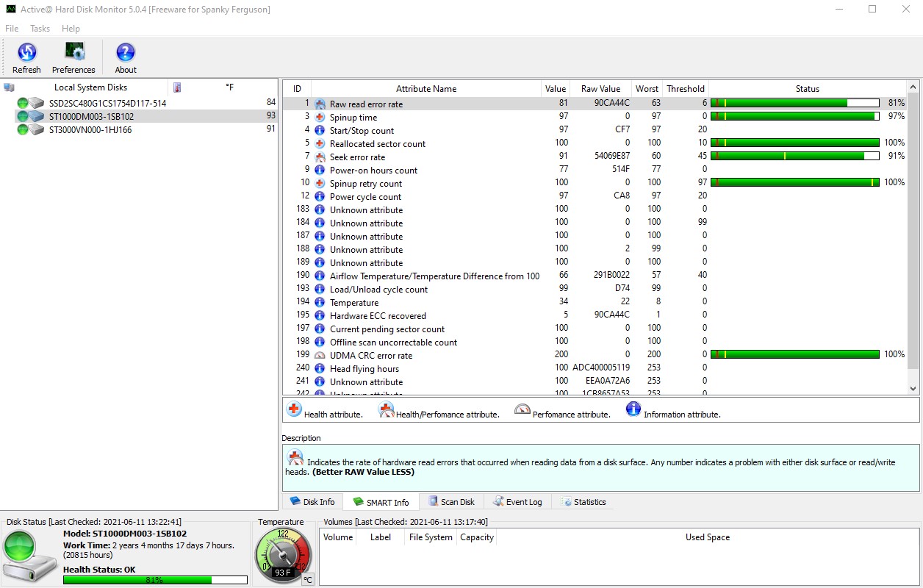
Task: Toggle temperature unit with °C button
Action: point(308,579)
